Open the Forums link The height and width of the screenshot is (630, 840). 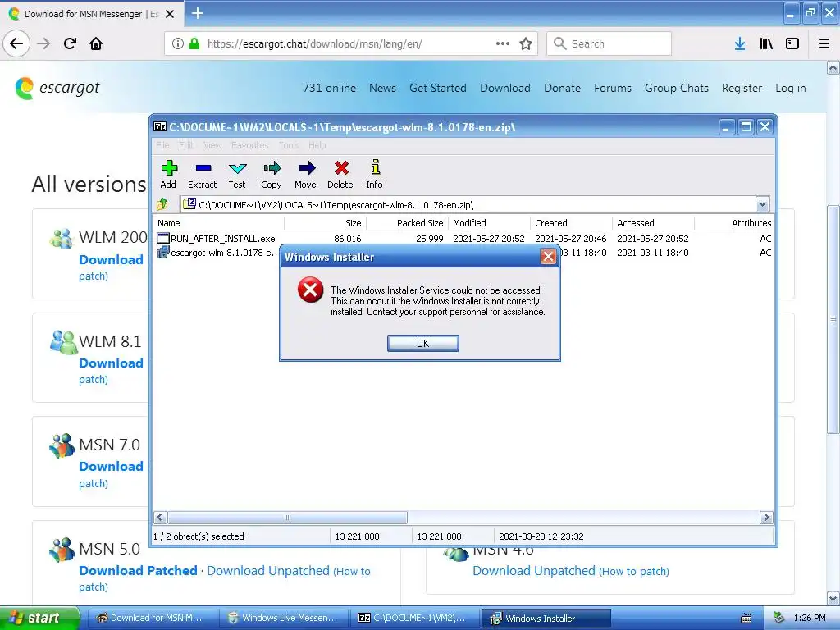(612, 88)
